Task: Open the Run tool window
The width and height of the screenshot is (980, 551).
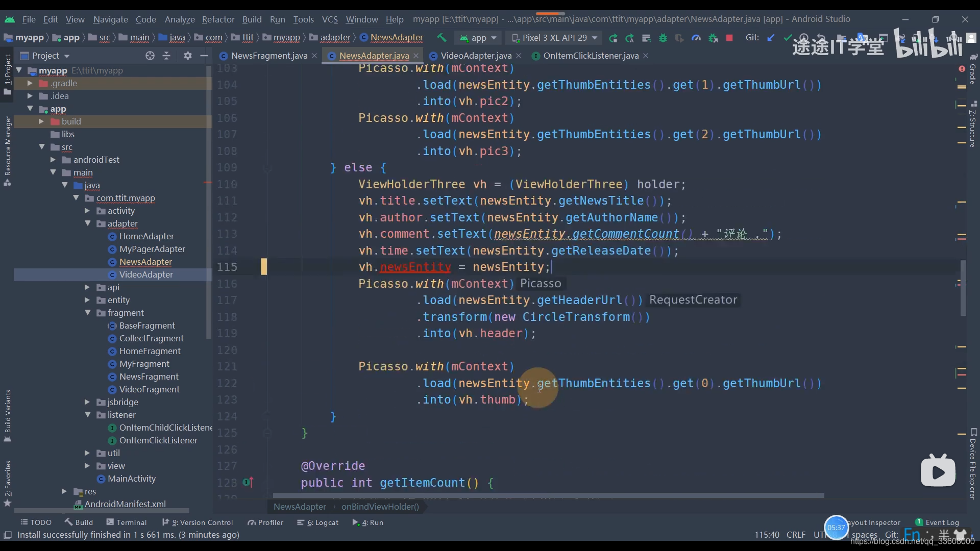Action: 367,522
